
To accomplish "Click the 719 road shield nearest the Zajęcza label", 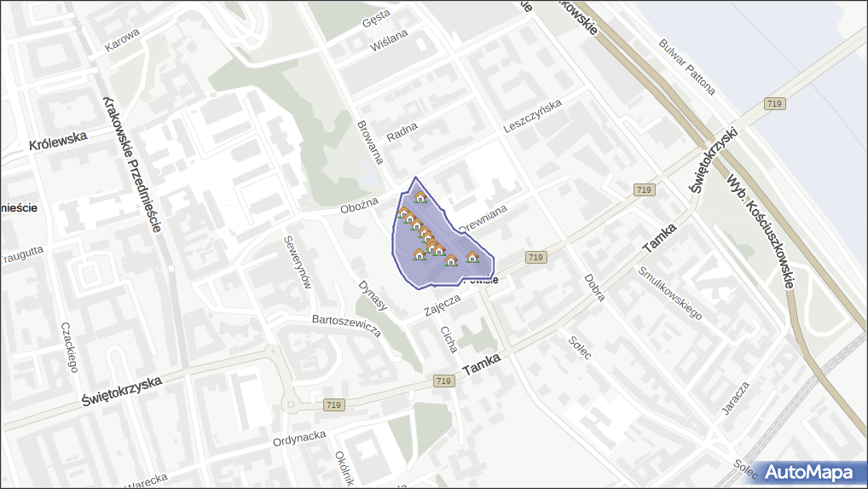I will (x=535, y=257).
